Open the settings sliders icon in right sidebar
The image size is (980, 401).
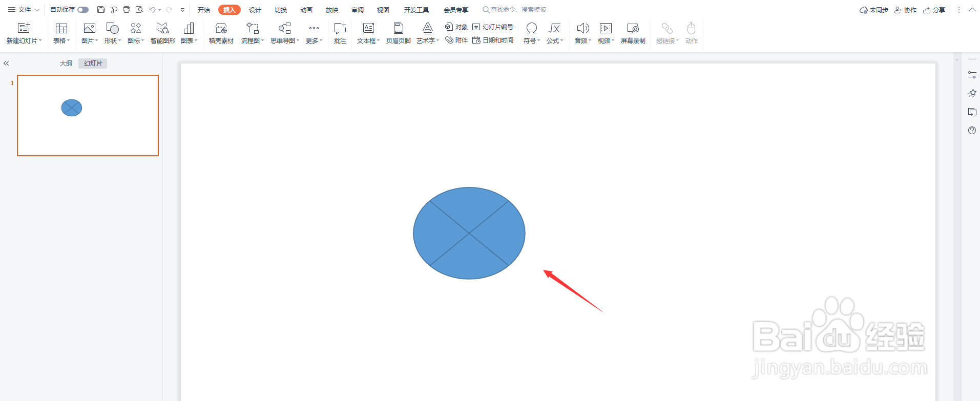[x=972, y=75]
